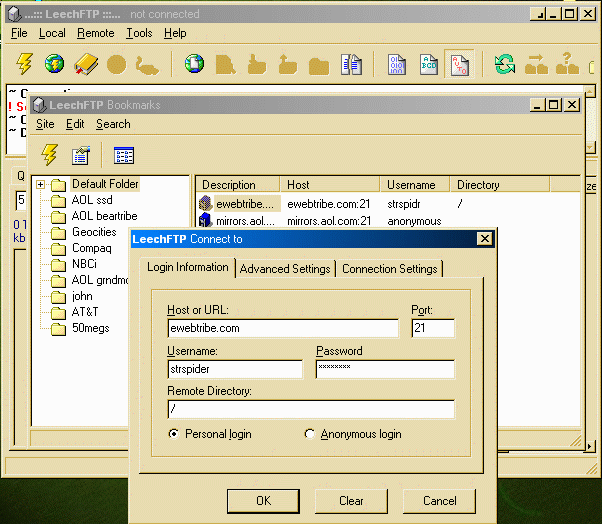Image resolution: width=602 pixels, height=524 pixels.
Task: Switch to the Connection Settings tab
Action: pyautogui.click(x=389, y=269)
